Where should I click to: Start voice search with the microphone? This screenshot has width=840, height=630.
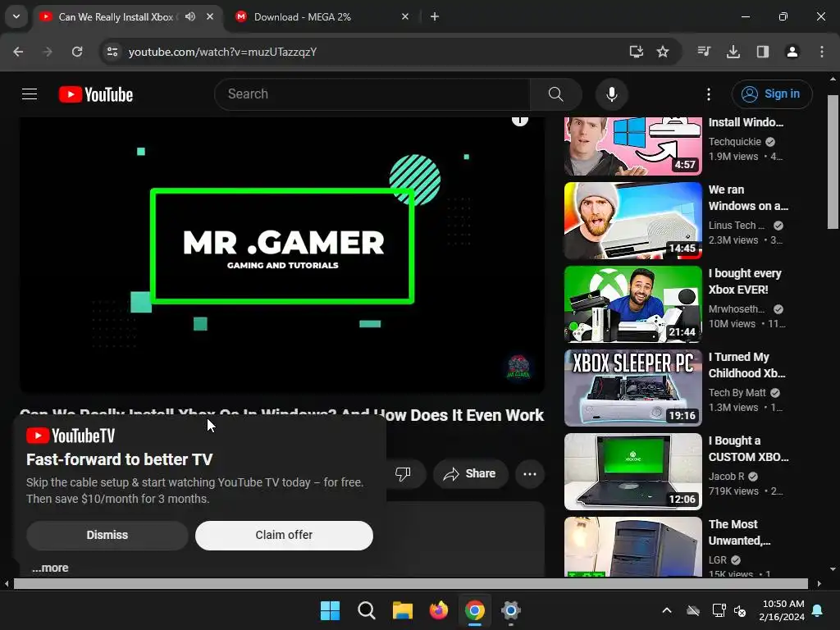611,94
